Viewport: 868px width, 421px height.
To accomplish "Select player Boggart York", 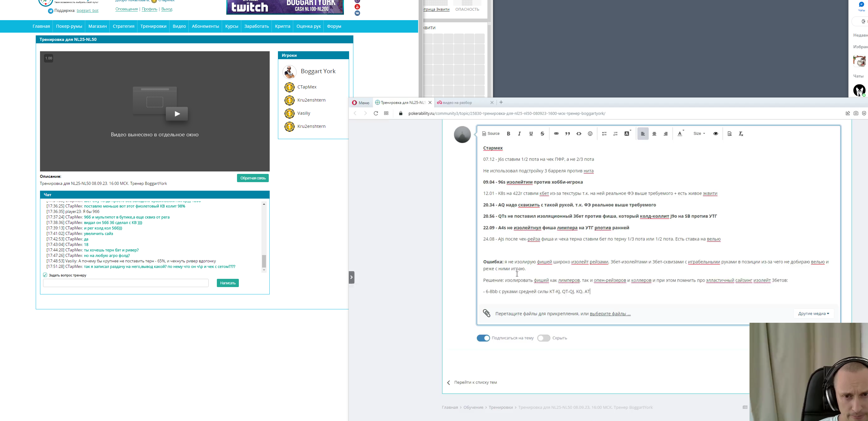I will coord(318,71).
